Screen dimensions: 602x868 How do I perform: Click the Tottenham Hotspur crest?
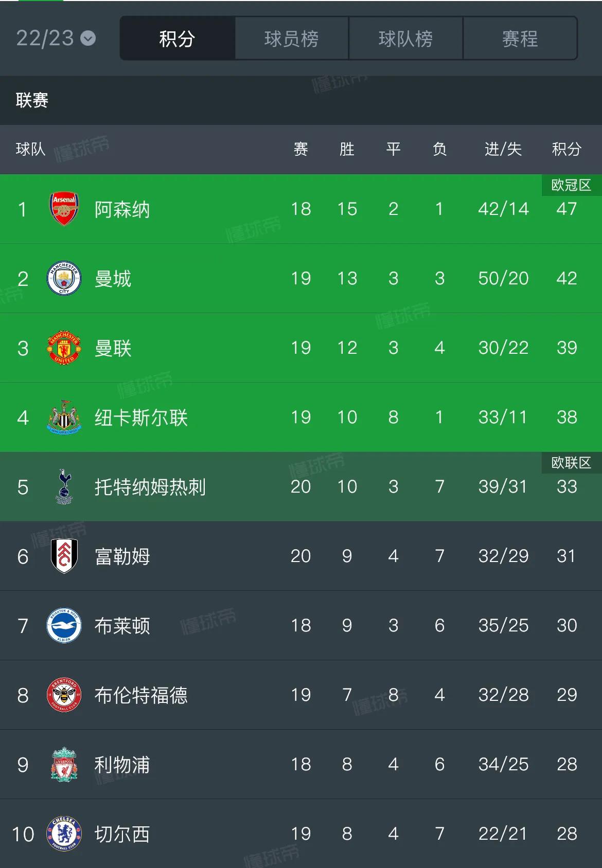click(64, 486)
